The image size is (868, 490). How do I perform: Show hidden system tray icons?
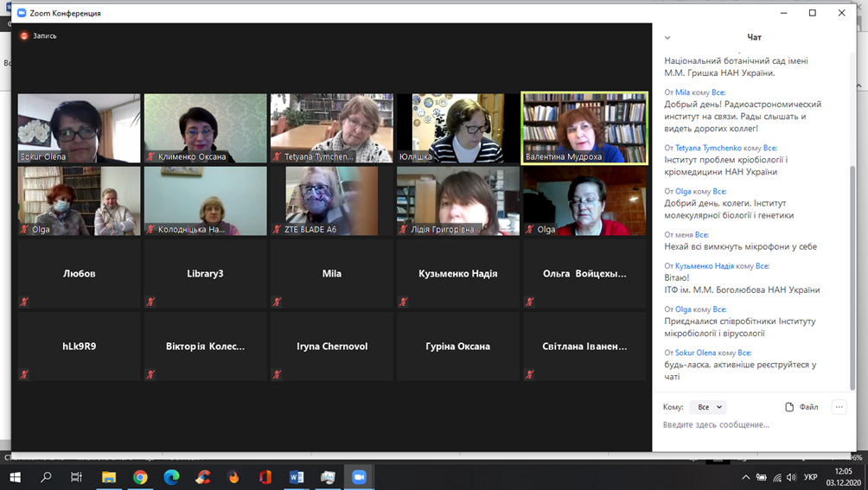[745, 477]
